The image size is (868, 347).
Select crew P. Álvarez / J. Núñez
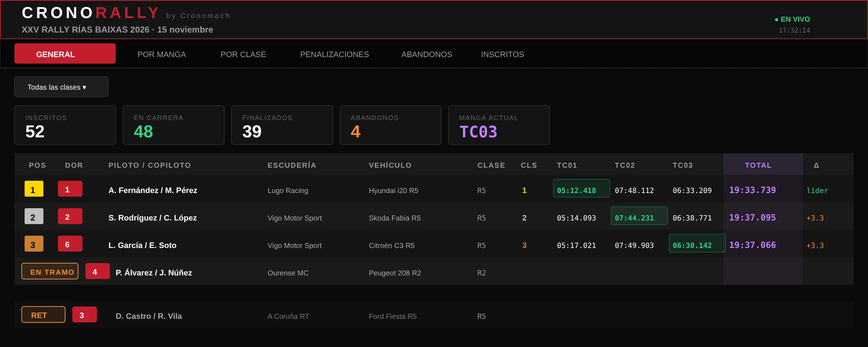(x=154, y=273)
